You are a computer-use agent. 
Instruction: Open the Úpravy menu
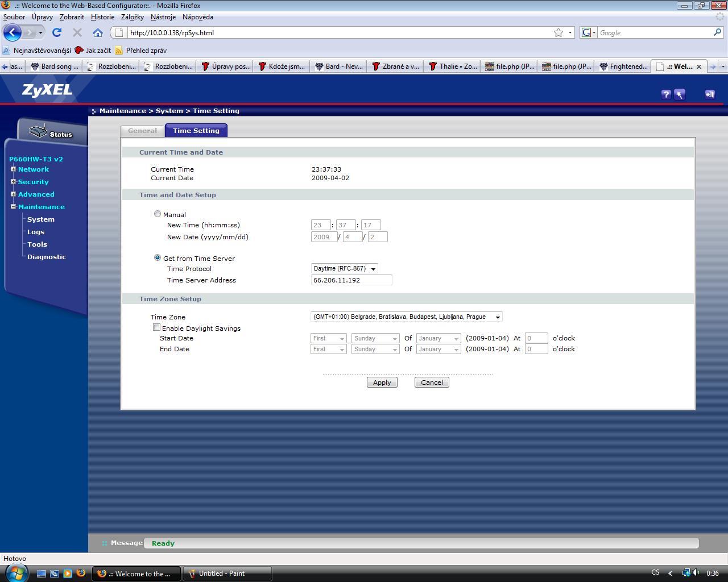tap(42, 17)
